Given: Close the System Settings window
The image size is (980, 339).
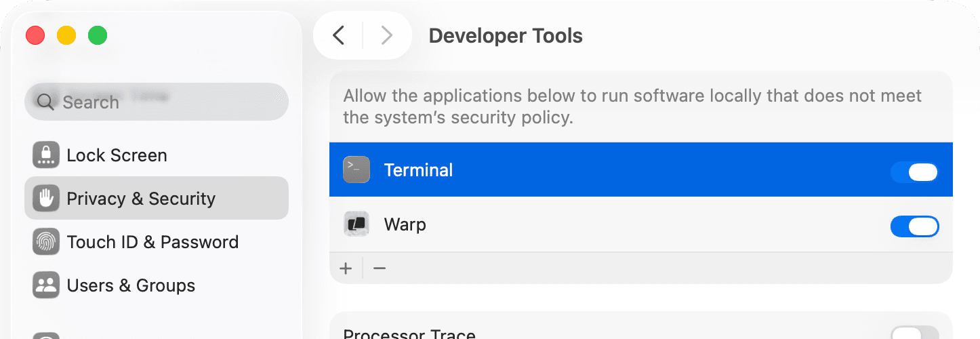Looking at the screenshot, I should pyautogui.click(x=35, y=35).
